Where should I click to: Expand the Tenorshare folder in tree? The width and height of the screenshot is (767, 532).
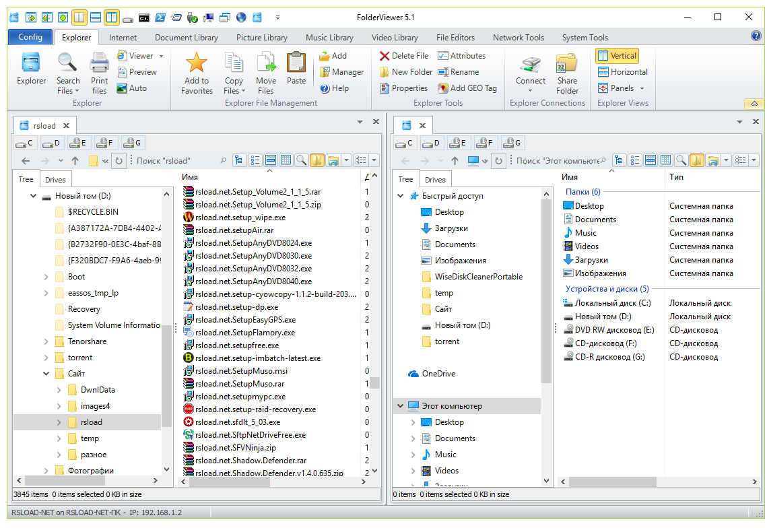click(x=46, y=341)
